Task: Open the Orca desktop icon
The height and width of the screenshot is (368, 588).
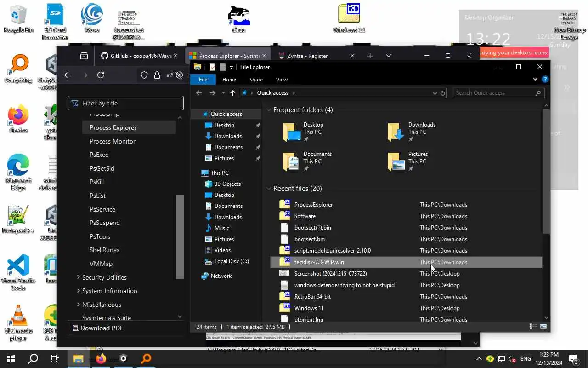Action: (x=238, y=19)
